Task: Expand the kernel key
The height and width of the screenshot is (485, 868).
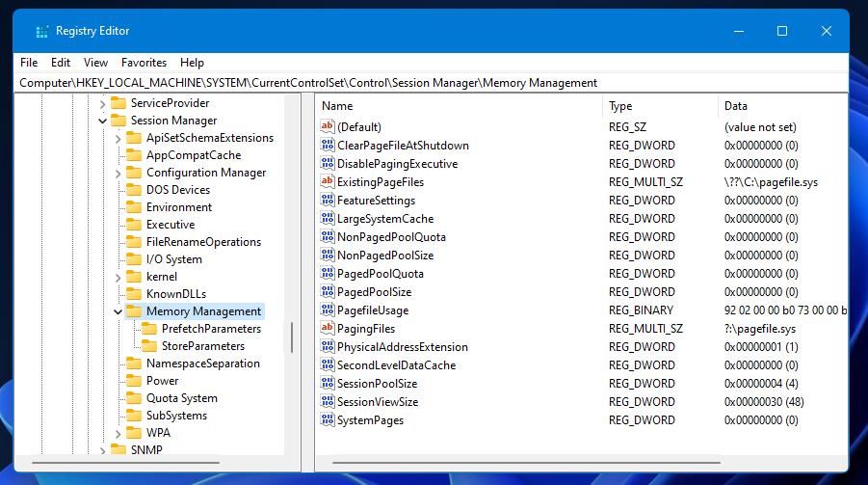Action: (118, 277)
